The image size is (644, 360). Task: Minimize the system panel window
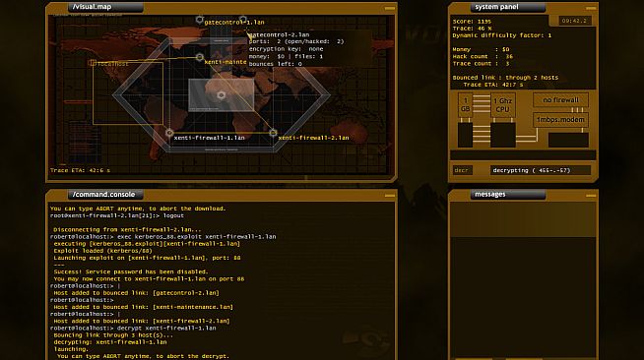click(591, 8)
